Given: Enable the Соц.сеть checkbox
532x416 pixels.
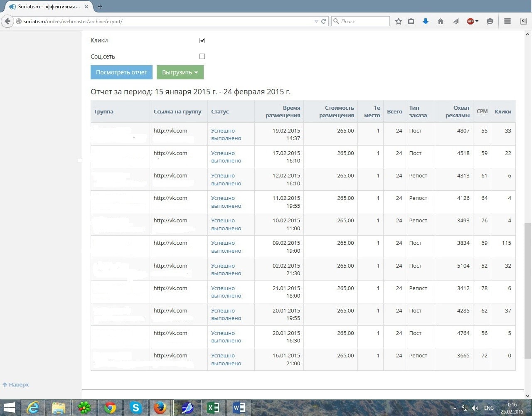Looking at the screenshot, I should 202,56.
